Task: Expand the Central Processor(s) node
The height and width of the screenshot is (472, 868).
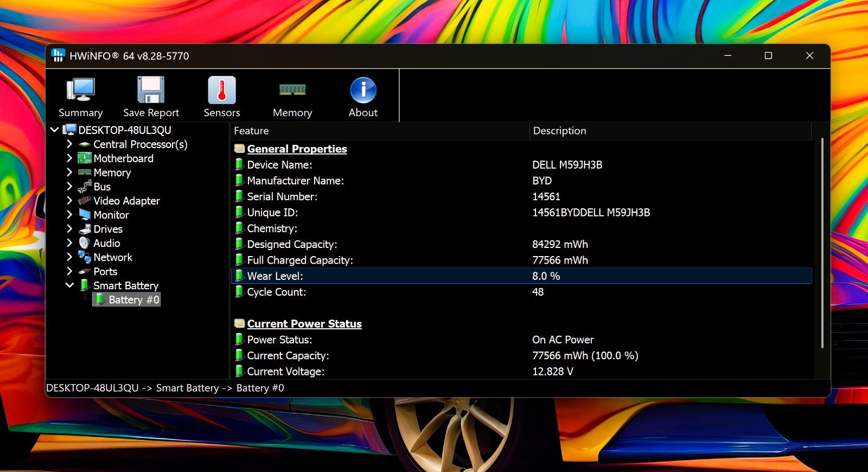Action: coord(69,144)
